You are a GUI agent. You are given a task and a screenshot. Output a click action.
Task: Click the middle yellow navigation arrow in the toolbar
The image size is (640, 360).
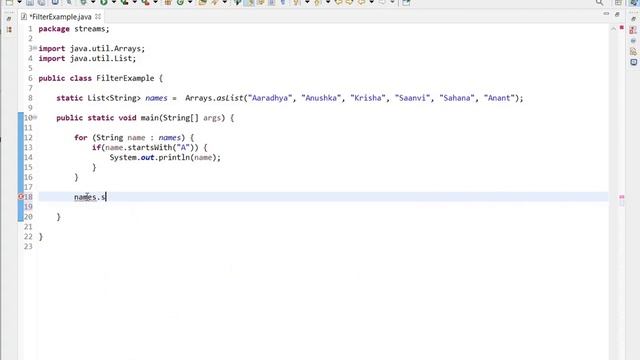point(349,2)
